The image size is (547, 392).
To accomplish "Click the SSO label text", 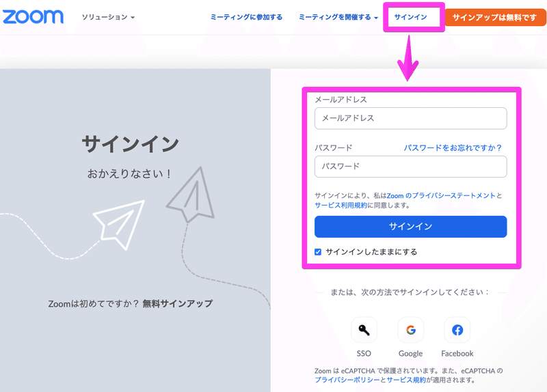I will click(x=364, y=353).
